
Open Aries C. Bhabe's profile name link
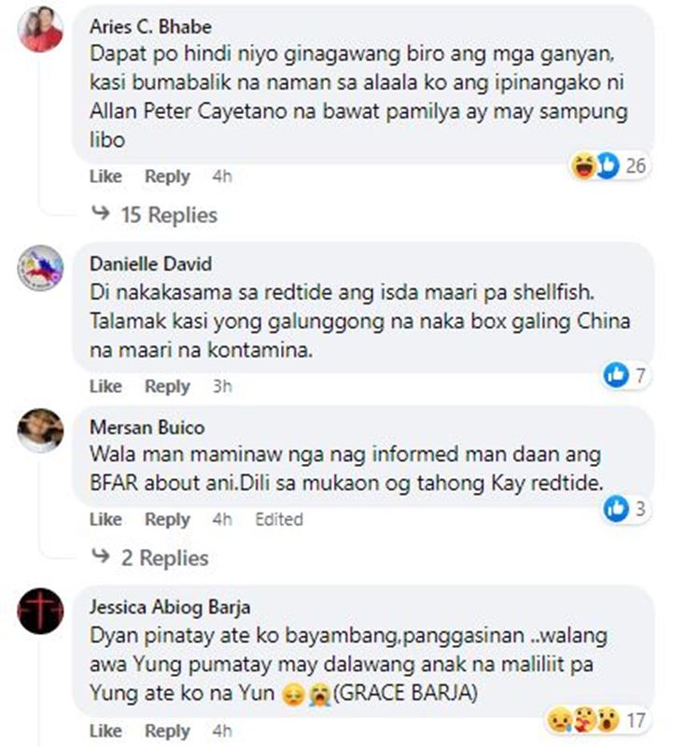[150, 27]
